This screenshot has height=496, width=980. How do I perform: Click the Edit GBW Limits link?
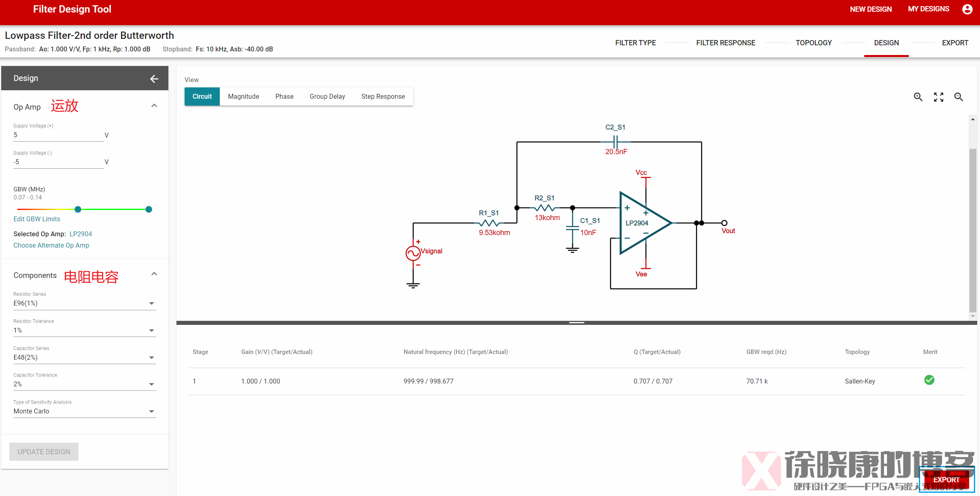[37, 219]
